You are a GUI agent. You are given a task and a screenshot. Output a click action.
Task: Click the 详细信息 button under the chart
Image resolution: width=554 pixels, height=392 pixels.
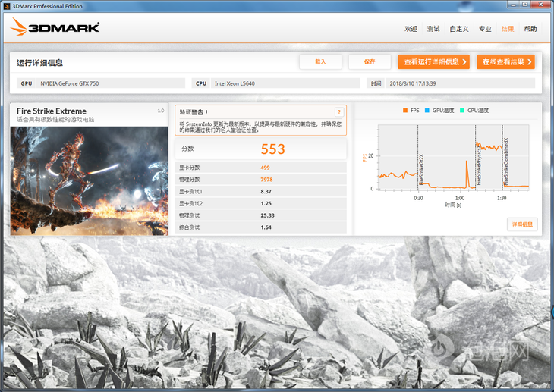click(522, 224)
